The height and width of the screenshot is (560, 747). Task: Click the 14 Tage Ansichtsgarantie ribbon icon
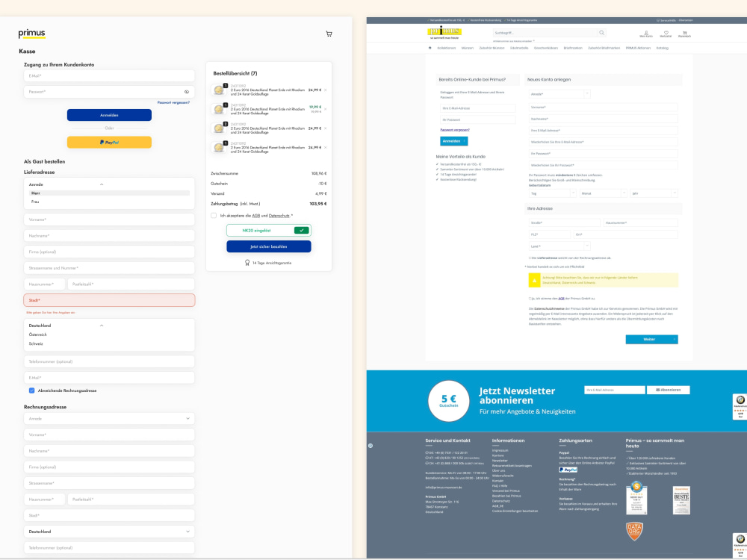(247, 263)
